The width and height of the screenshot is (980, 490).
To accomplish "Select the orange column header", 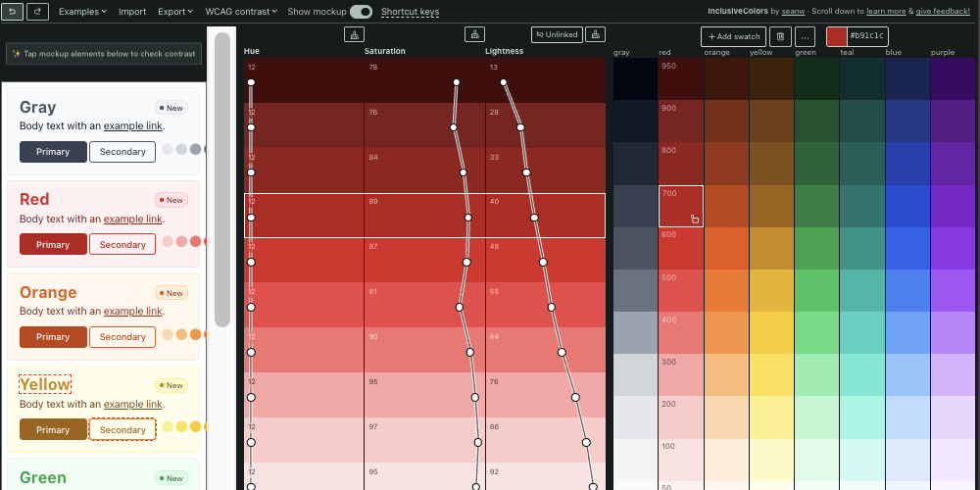I will coord(717,53).
